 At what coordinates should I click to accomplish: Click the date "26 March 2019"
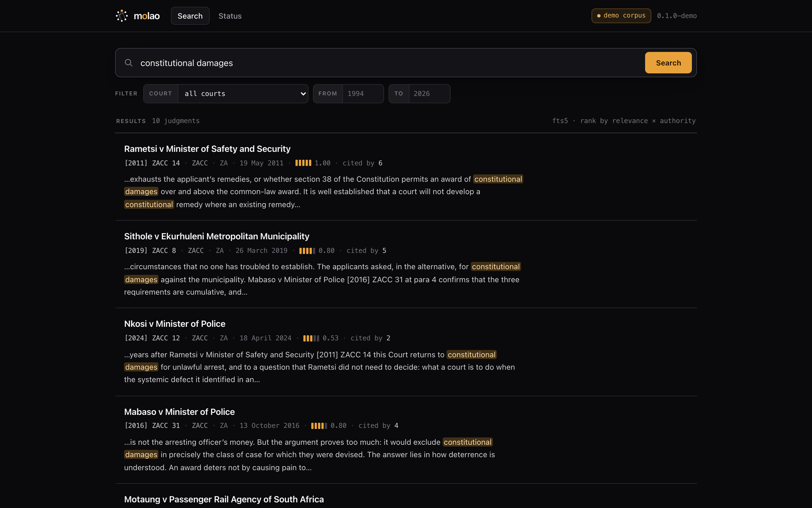click(261, 251)
